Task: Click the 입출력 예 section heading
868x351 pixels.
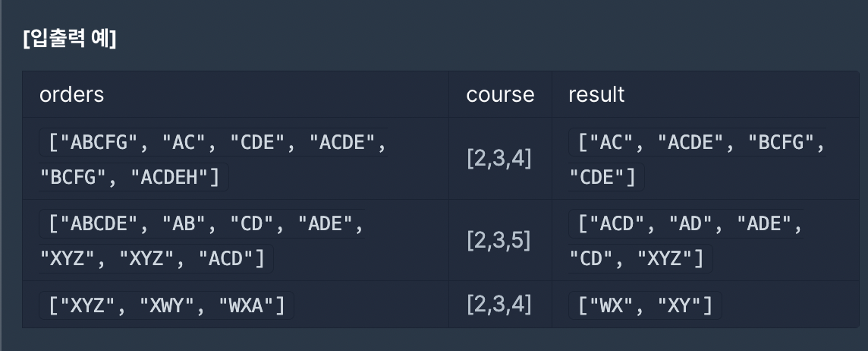Action: pos(70,39)
